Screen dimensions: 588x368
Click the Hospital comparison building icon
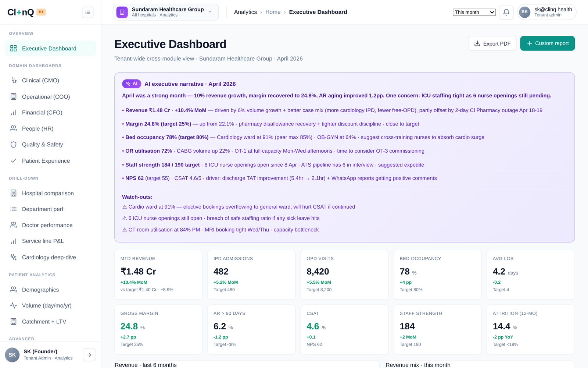[x=14, y=193]
